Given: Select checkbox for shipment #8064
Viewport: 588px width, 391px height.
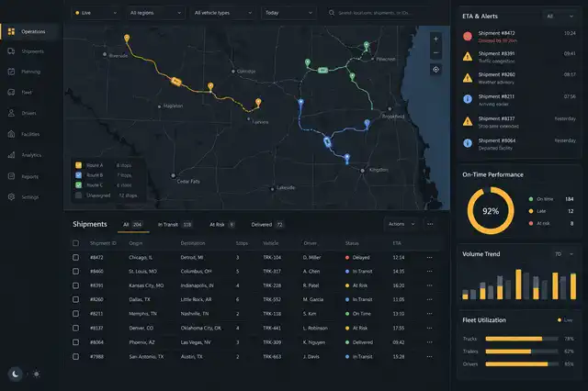Looking at the screenshot, I should point(75,342).
